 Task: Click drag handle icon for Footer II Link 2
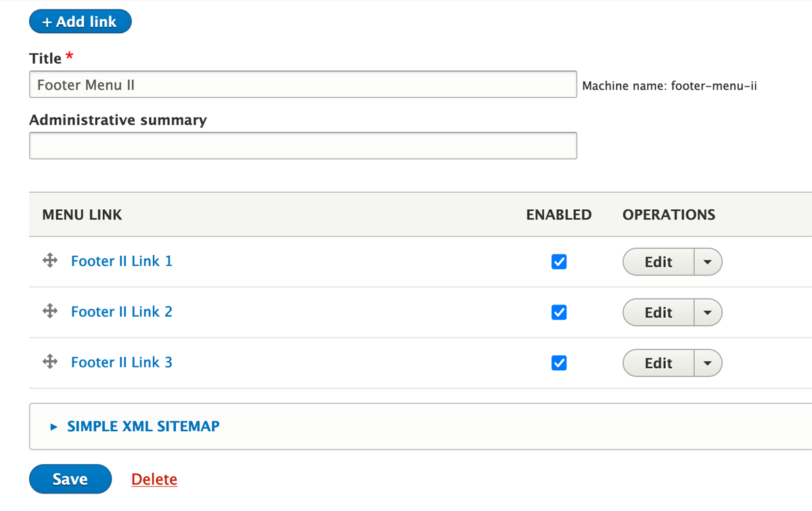[x=50, y=311]
